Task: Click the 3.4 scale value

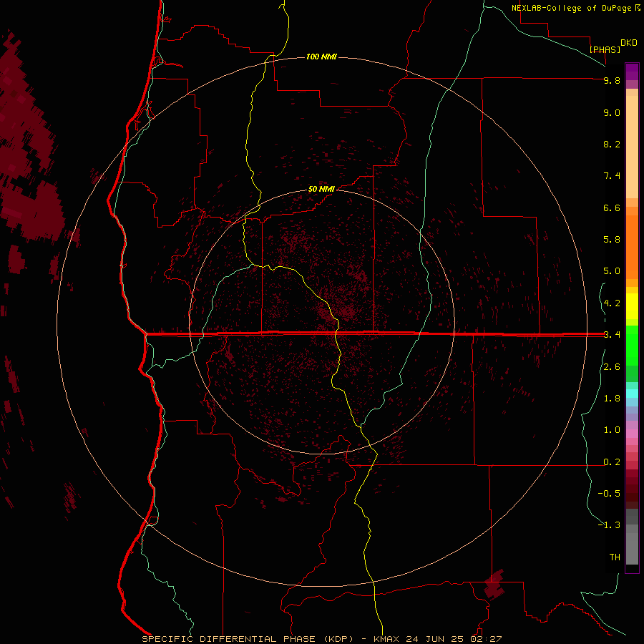Action: (x=612, y=335)
